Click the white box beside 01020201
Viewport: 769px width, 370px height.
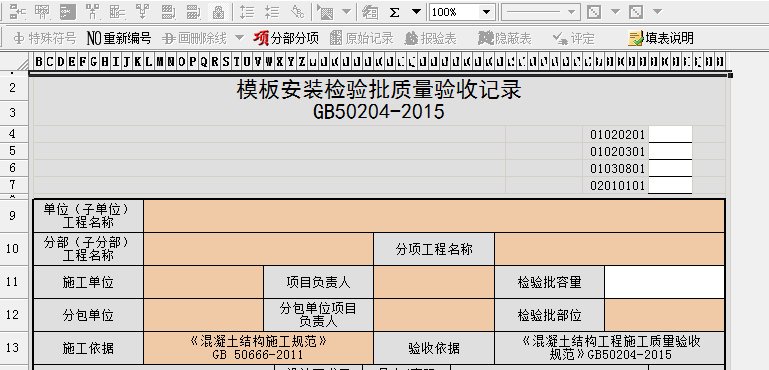[x=670, y=134]
